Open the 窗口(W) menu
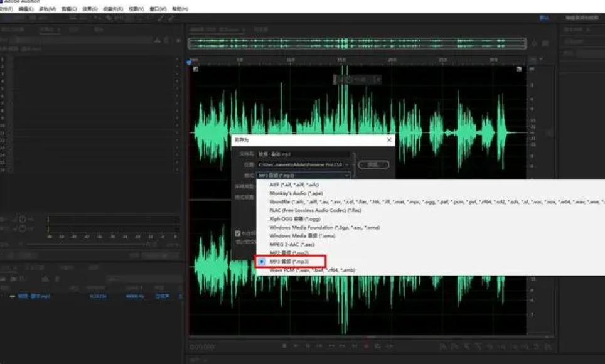 [x=156, y=9]
